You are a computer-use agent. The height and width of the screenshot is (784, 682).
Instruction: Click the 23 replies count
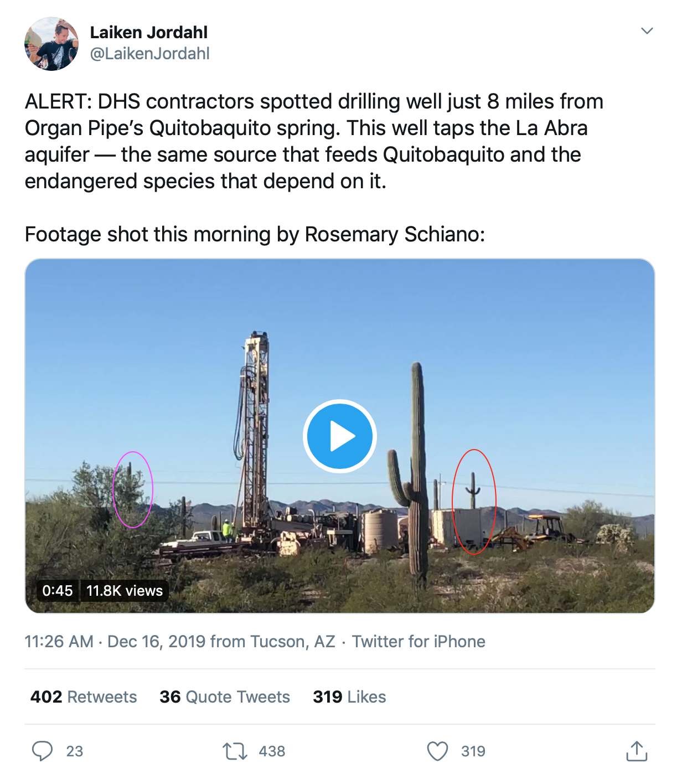75,751
